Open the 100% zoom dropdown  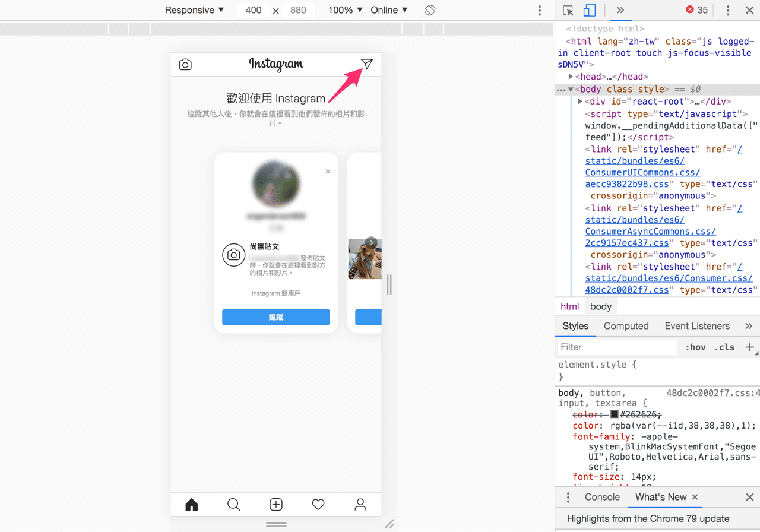pyautogui.click(x=345, y=10)
